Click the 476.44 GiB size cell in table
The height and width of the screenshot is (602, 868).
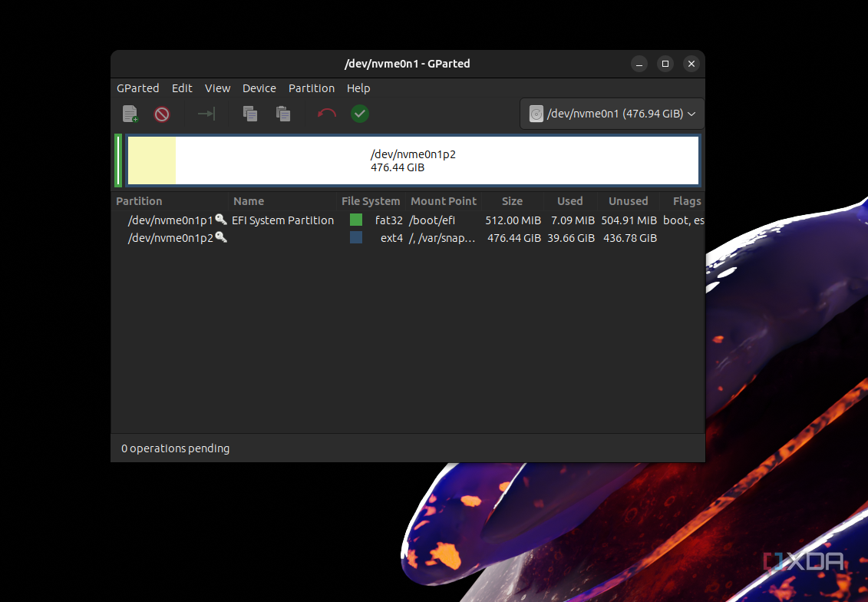tap(514, 237)
